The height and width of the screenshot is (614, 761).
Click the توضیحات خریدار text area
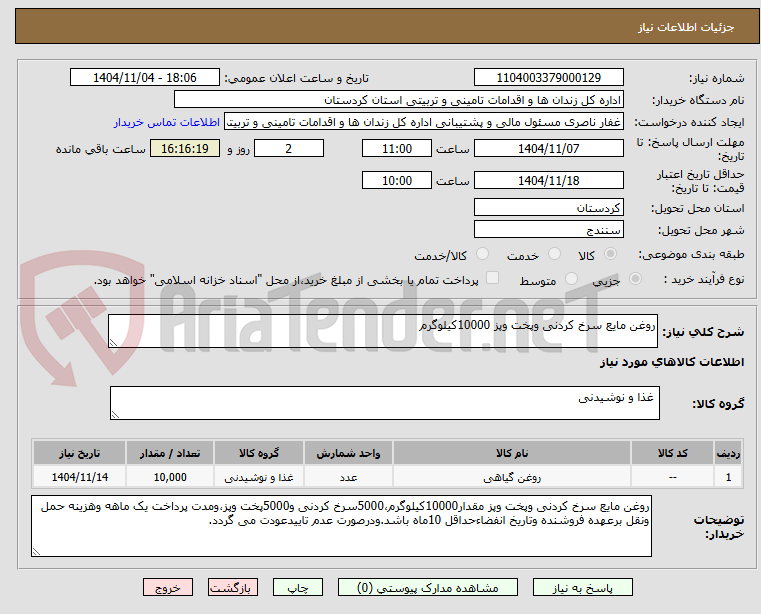[x=341, y=526]
